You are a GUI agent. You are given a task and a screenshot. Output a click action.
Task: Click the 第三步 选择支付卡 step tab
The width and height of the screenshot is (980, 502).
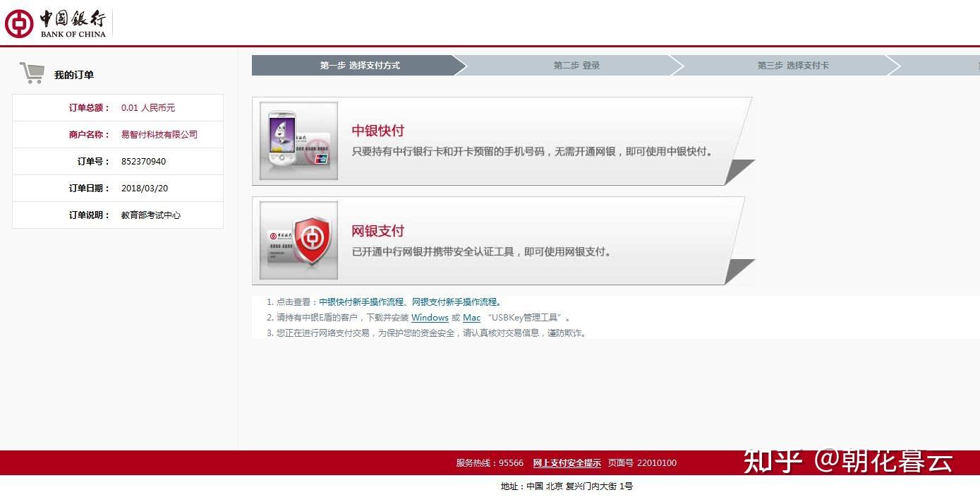pos(793,66)
